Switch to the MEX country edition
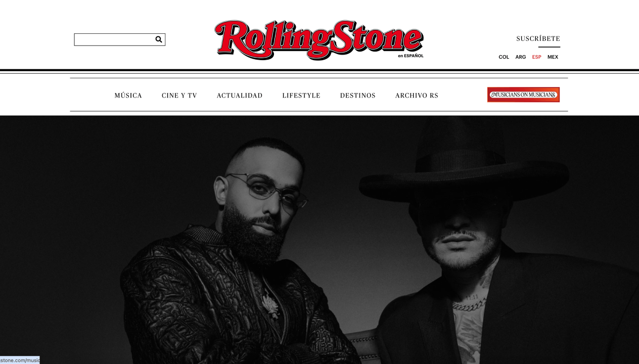The height and width of the screenshot is (364, 639). pyautogui.click(x=553, y=57)
